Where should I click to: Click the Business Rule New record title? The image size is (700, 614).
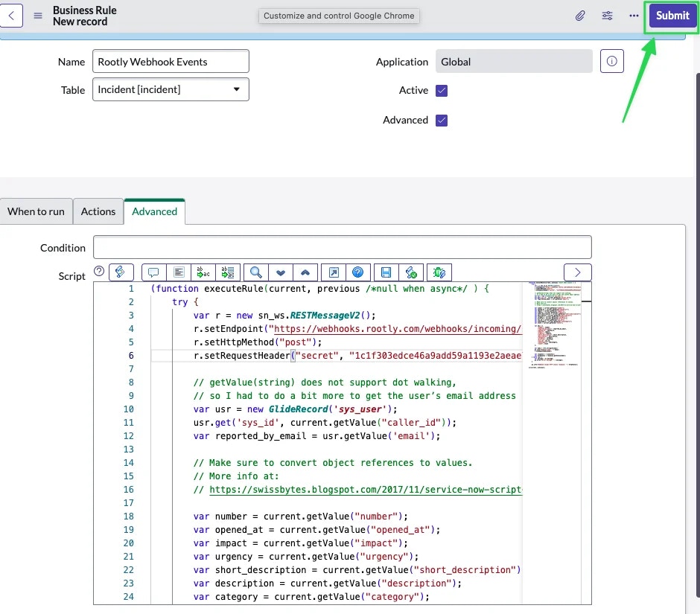(84, 16)
